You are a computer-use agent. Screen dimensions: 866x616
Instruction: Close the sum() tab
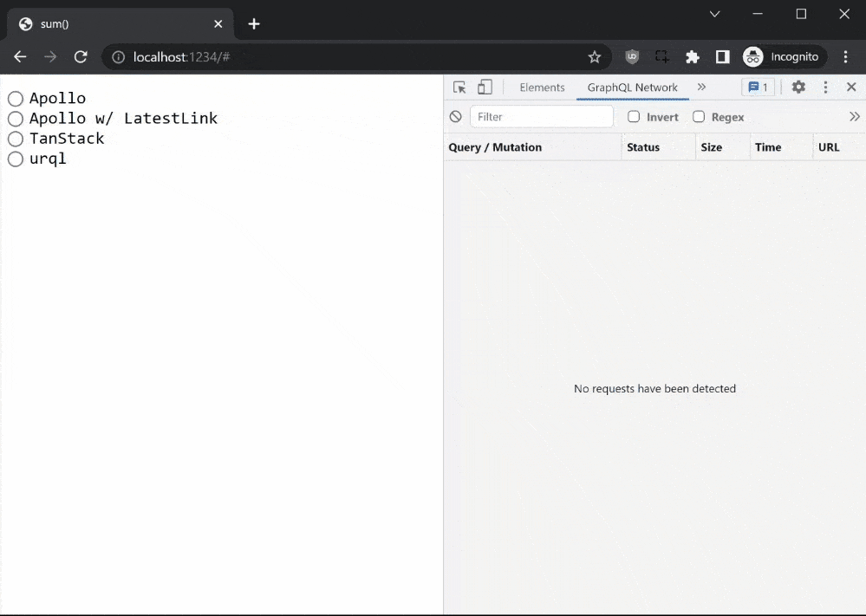click(x=218, y=23)
